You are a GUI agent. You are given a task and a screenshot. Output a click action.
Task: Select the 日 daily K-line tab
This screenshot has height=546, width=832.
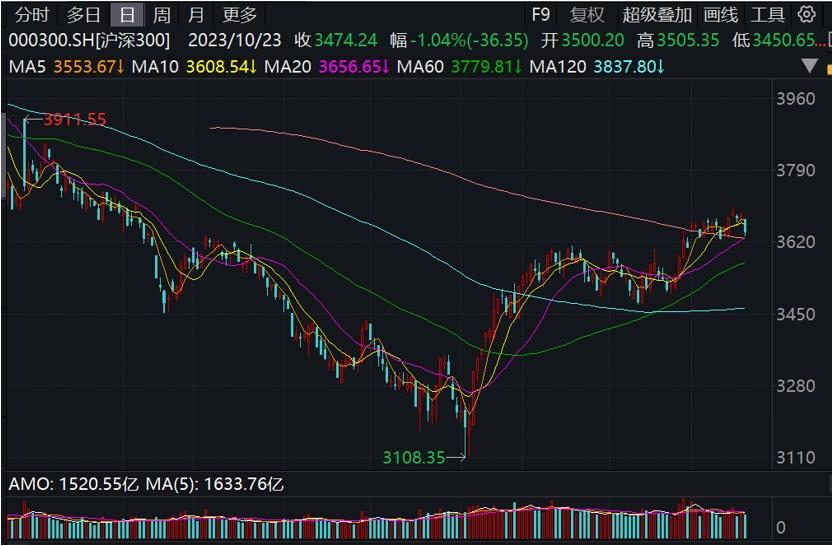click(126, 15)
